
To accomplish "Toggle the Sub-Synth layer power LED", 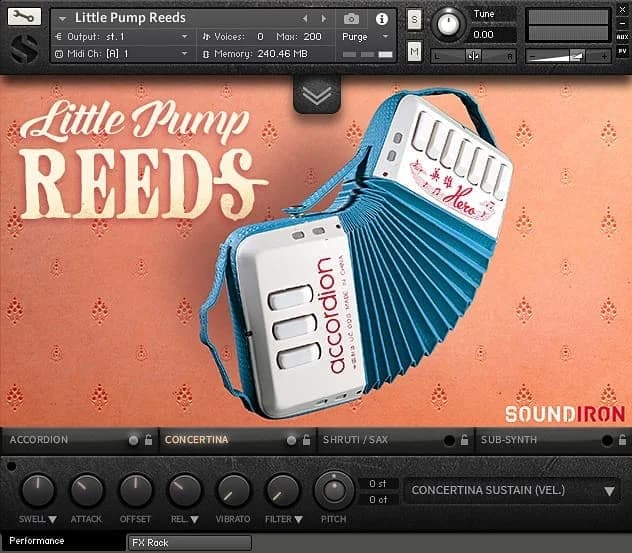I will coord(606,440).
